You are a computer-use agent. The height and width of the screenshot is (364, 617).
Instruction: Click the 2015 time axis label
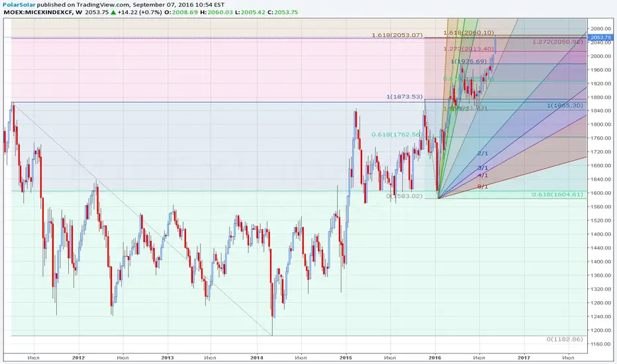point(346,357)
